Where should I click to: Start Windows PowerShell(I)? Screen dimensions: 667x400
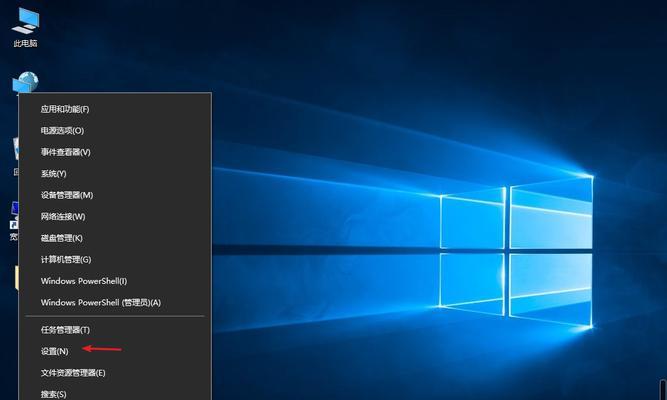[x=115, y=281]
